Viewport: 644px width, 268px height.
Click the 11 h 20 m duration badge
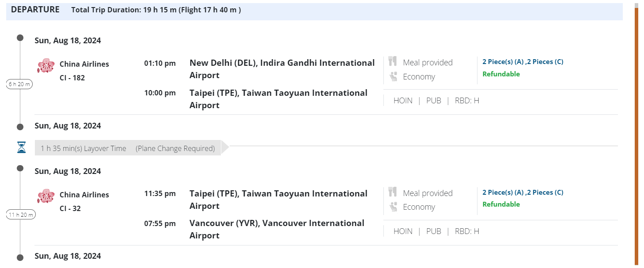point(21,215)
